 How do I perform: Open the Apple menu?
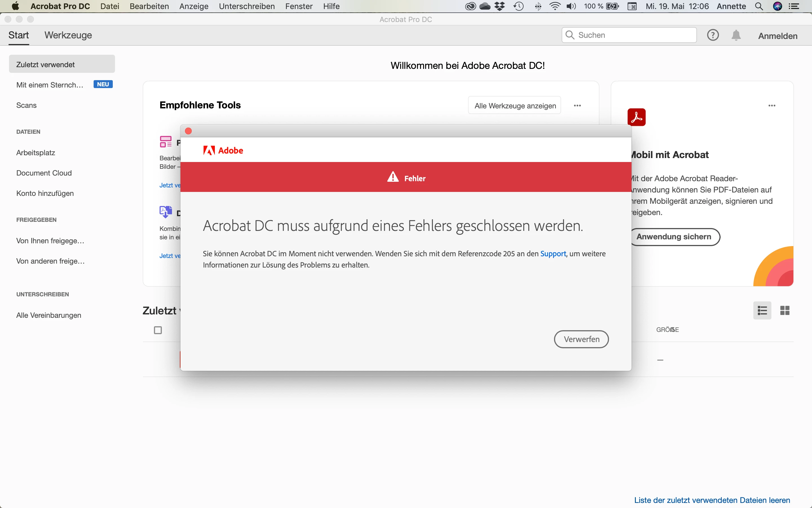pyautogui.click(x=15, y=6)
